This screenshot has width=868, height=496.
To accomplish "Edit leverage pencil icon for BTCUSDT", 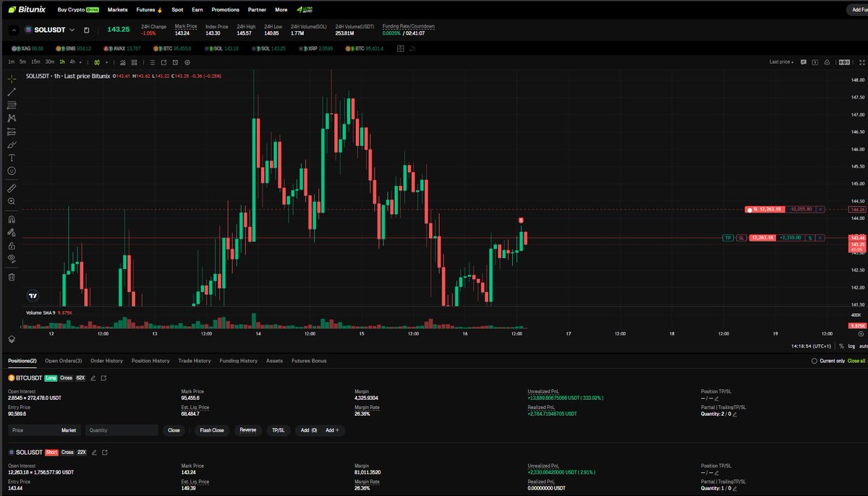I will click(x=93, y=378).
